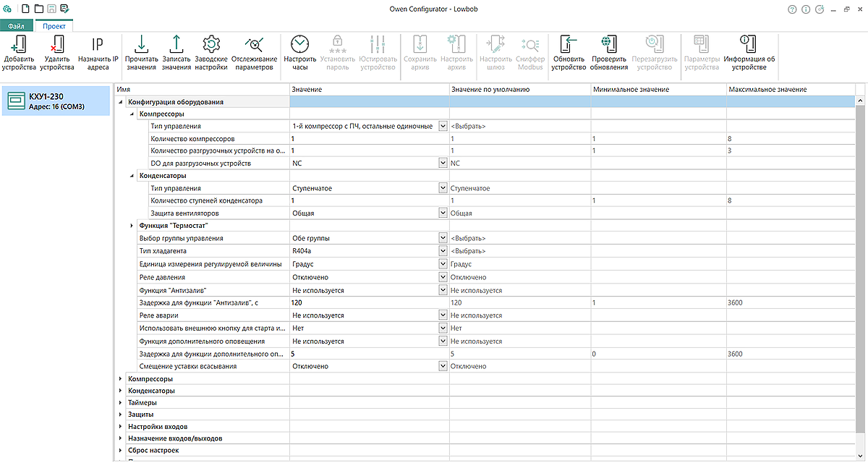Click Настроить шлюз toolbar icon

click(x=496, y=43)
